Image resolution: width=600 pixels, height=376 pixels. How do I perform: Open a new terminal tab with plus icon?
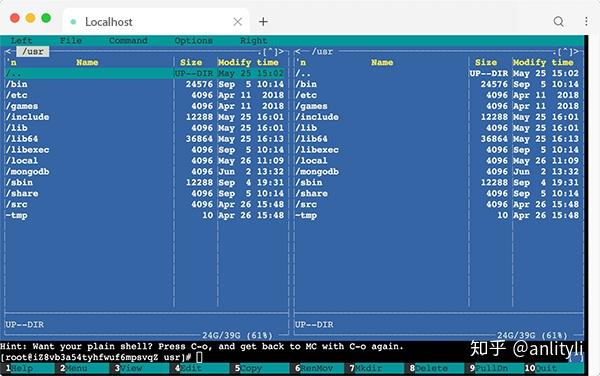tap(263, 21)
